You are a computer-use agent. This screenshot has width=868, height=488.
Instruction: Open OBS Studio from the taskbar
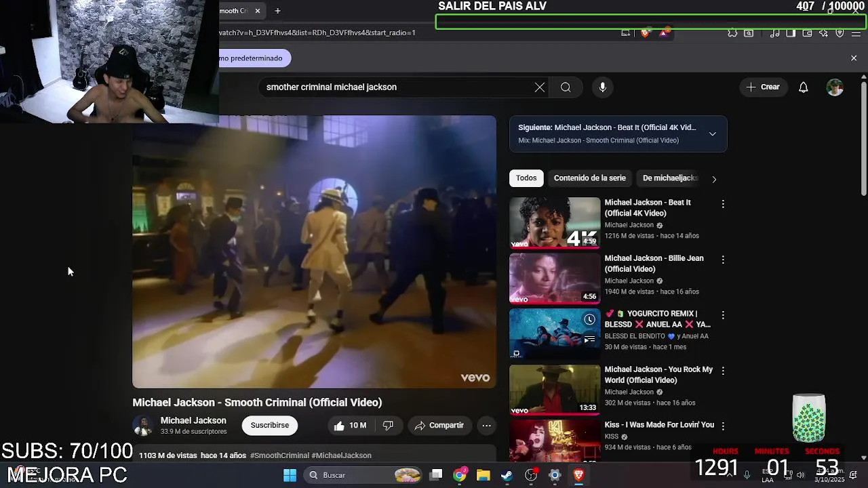pos(531,475)
